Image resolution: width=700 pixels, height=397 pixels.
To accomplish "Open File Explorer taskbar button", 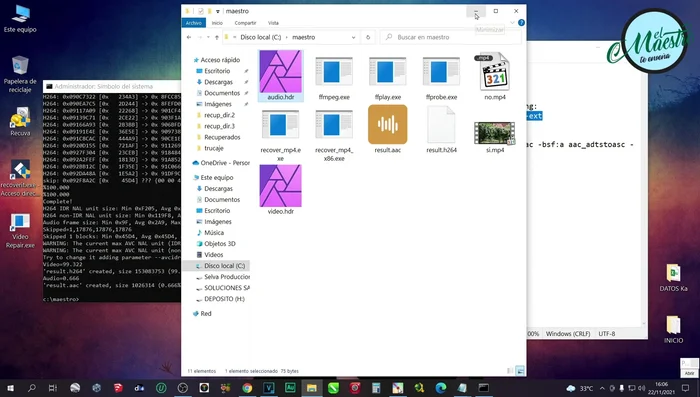I will pos(312,388).
